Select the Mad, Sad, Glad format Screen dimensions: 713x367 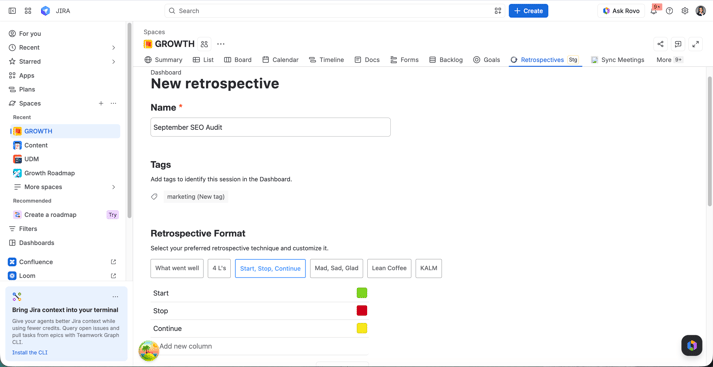coord(336,268)
